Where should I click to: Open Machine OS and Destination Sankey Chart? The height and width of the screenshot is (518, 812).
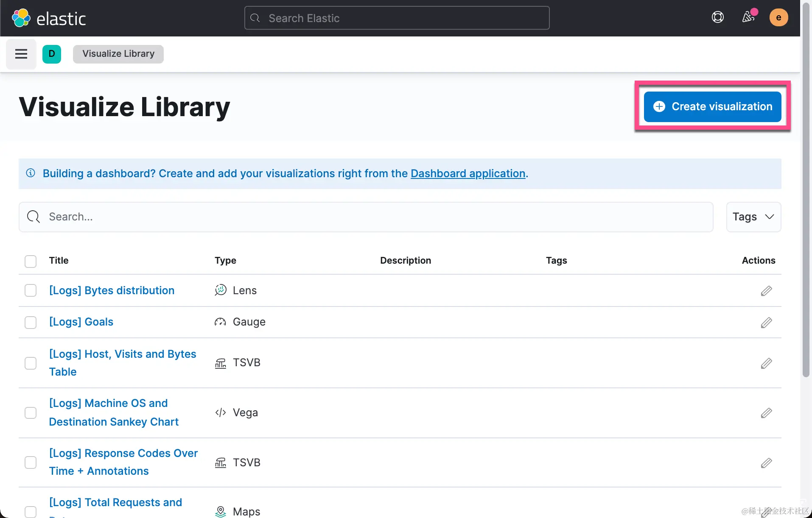(x=114, y=412)
